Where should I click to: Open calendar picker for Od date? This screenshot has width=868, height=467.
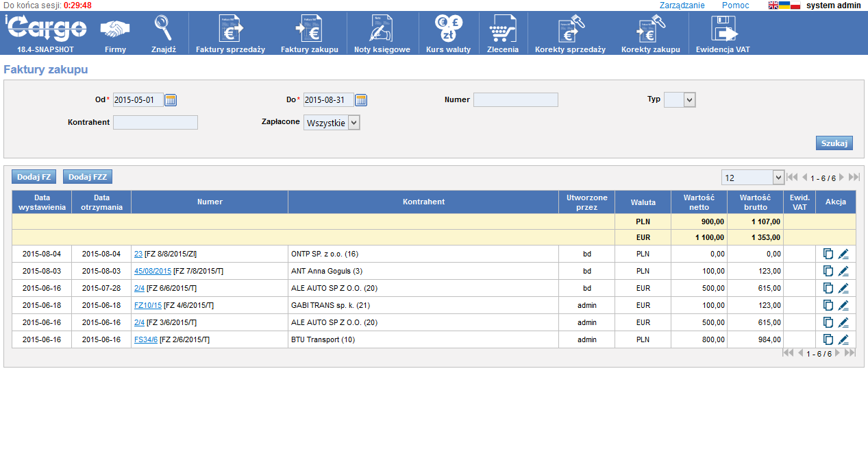tap(171, 100)
